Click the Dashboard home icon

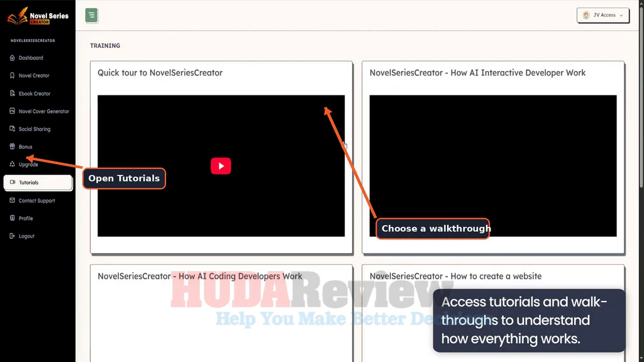click(13, 58)
